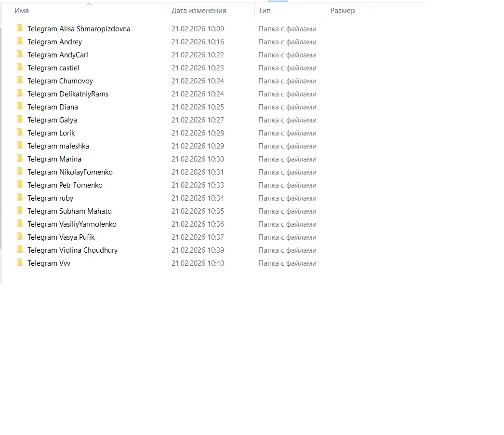Click the date 21.02.2026 10:37

point(198,237)
